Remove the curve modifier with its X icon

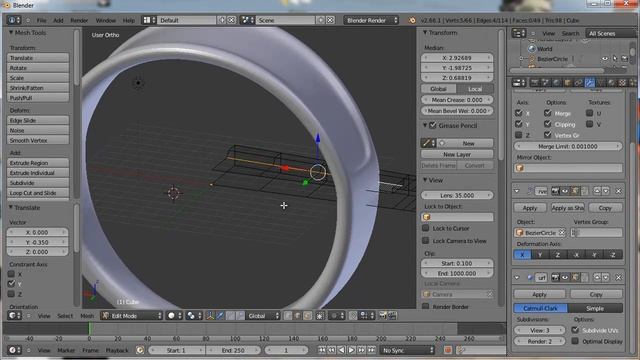[x=618, y=191]
